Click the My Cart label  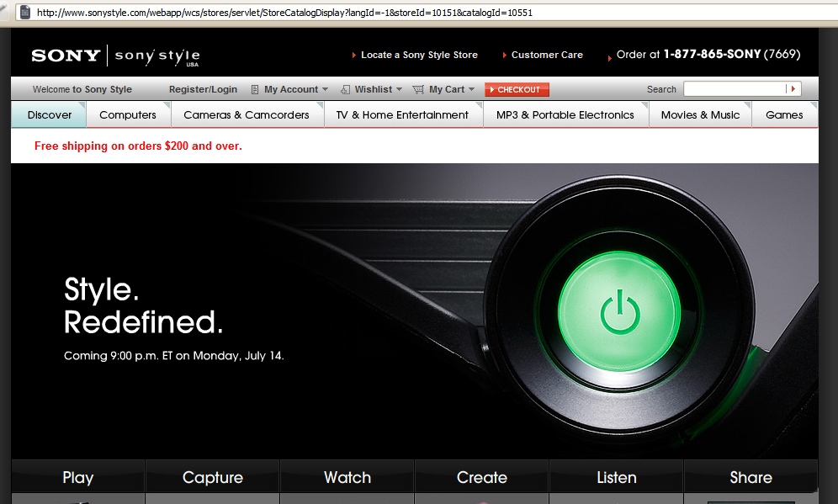447,90
